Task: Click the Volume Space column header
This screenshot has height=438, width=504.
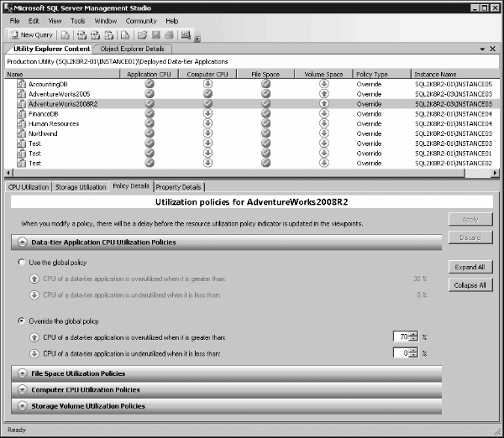Action: coord(323,74)
